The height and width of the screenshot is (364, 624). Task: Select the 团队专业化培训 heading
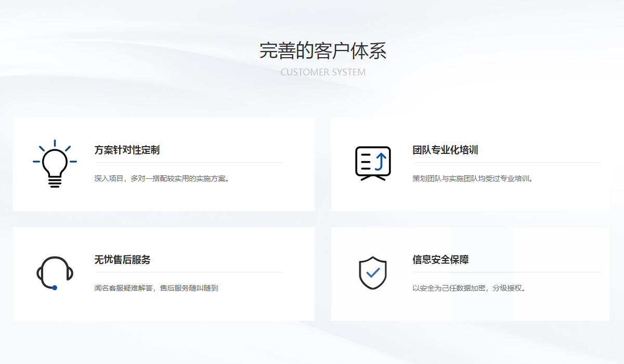[x=445, y=150]
